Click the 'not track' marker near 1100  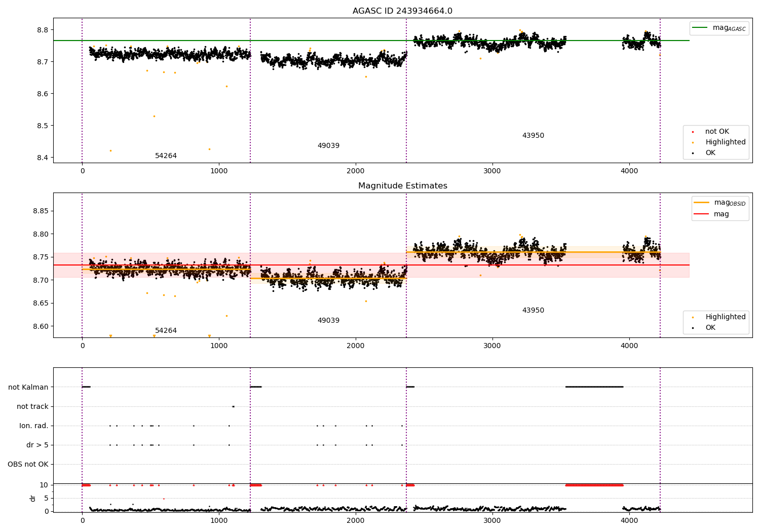click(x=233, y=406)
